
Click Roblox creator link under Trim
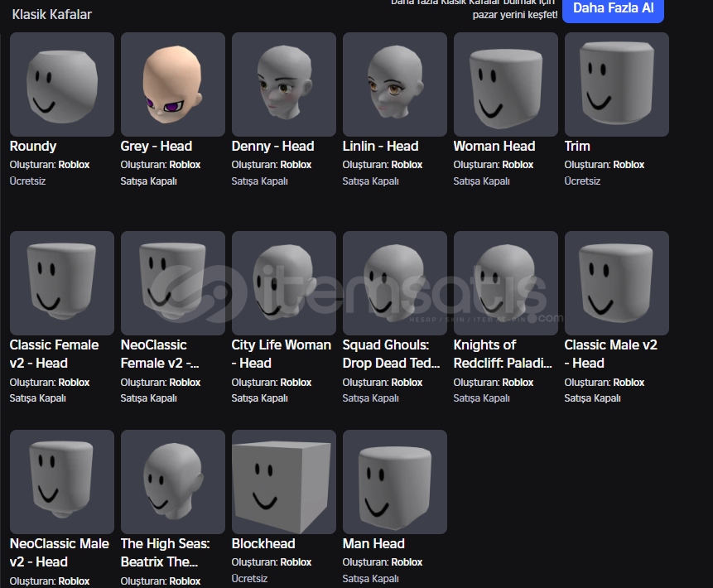point(629,165)
